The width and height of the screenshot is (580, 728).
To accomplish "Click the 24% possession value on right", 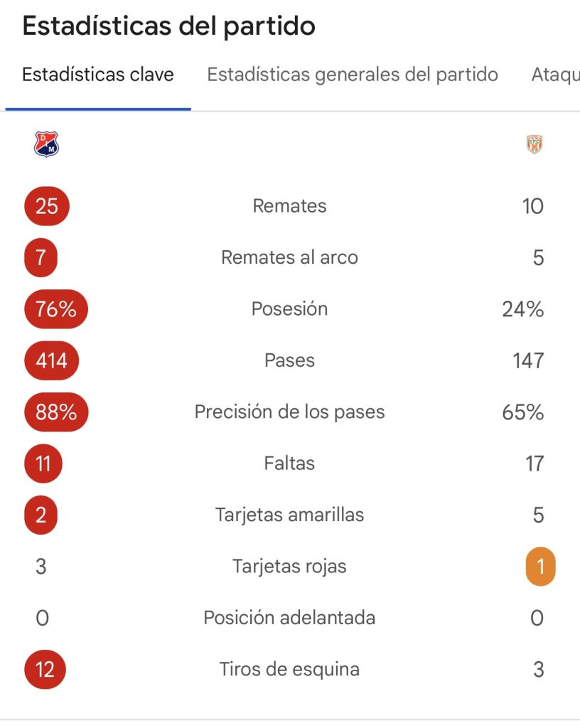I will pyautogui.click(x=523, y=309).
